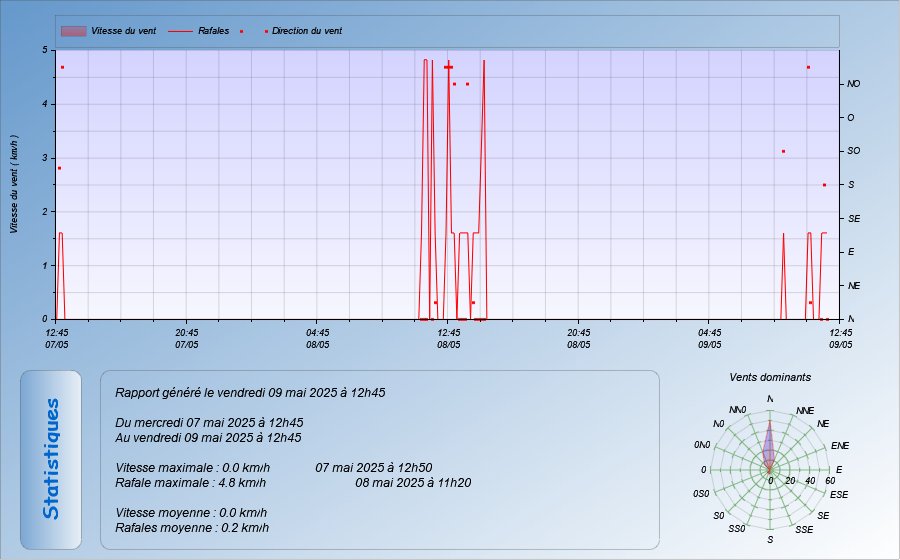This screenshot has height=560, width=900.
Task: Click the 20:45 07/05 x-axis label
Action: pyautogui.click(x=187, y=339)
